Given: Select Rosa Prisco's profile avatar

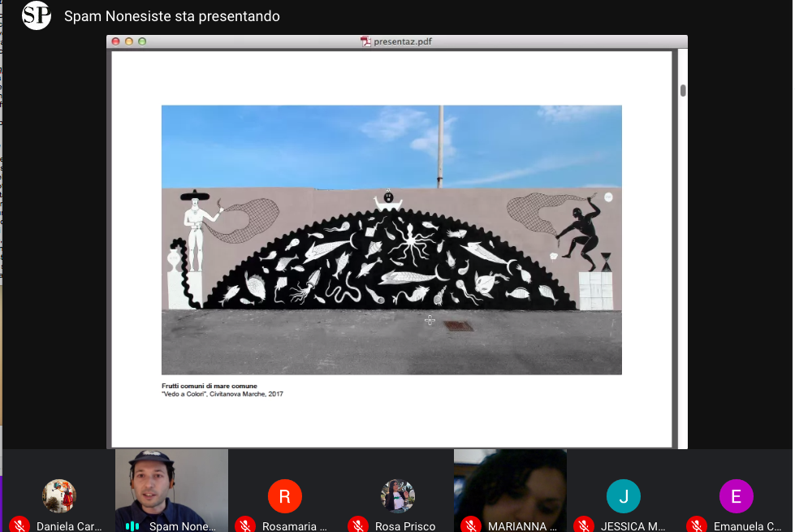Looking at the screenshot, I should tap(398, 496).
